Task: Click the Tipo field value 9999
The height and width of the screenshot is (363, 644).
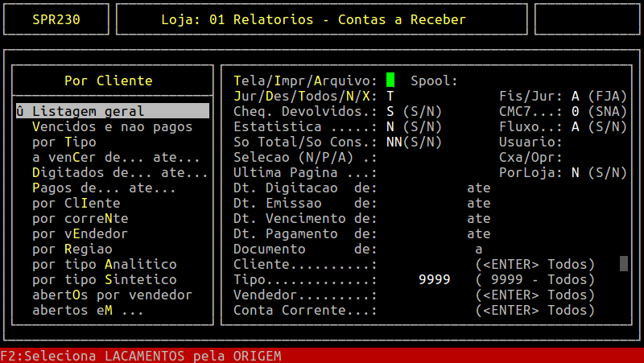Action: pos(434,279)
